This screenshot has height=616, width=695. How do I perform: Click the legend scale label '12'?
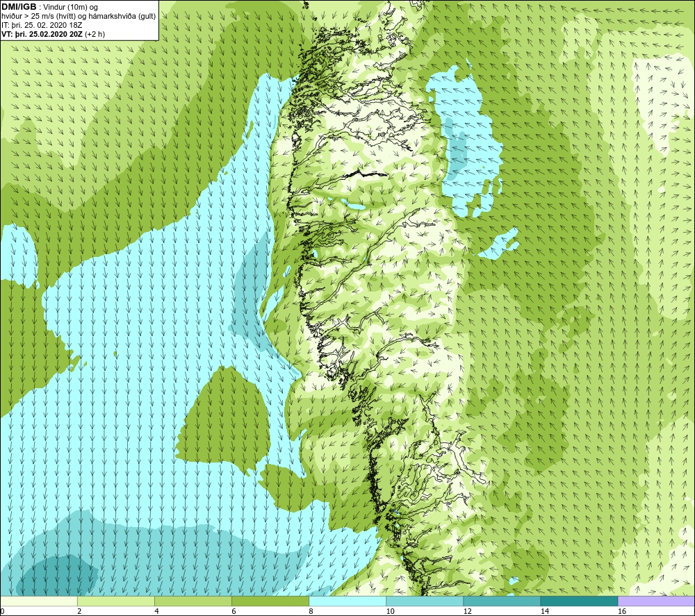pyautogui.click(x=467, y=611)
